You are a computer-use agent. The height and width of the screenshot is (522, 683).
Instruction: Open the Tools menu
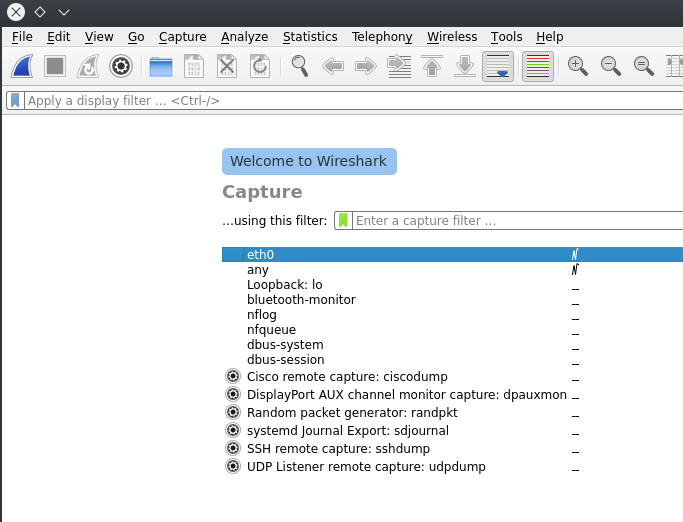tap(507, 37)
